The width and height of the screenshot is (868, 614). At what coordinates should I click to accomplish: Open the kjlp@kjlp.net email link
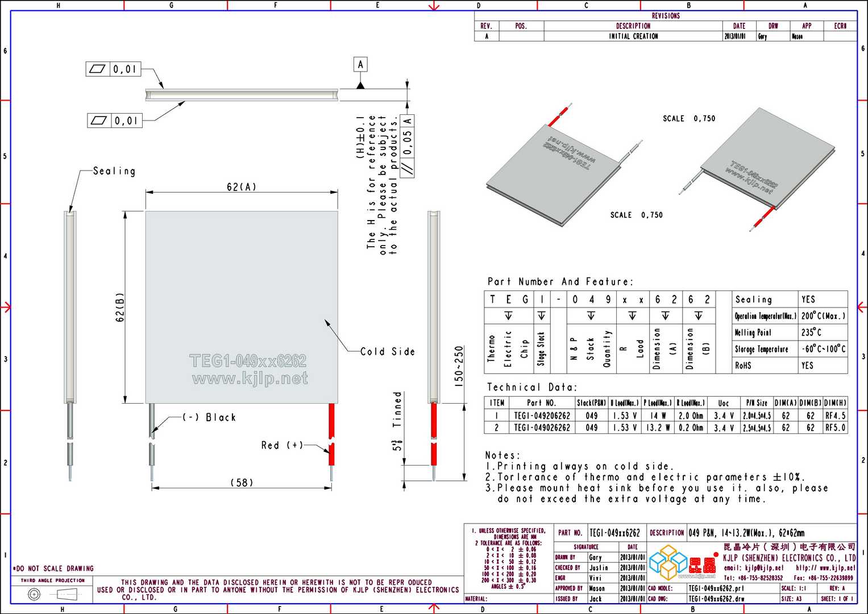click(753, 568)
